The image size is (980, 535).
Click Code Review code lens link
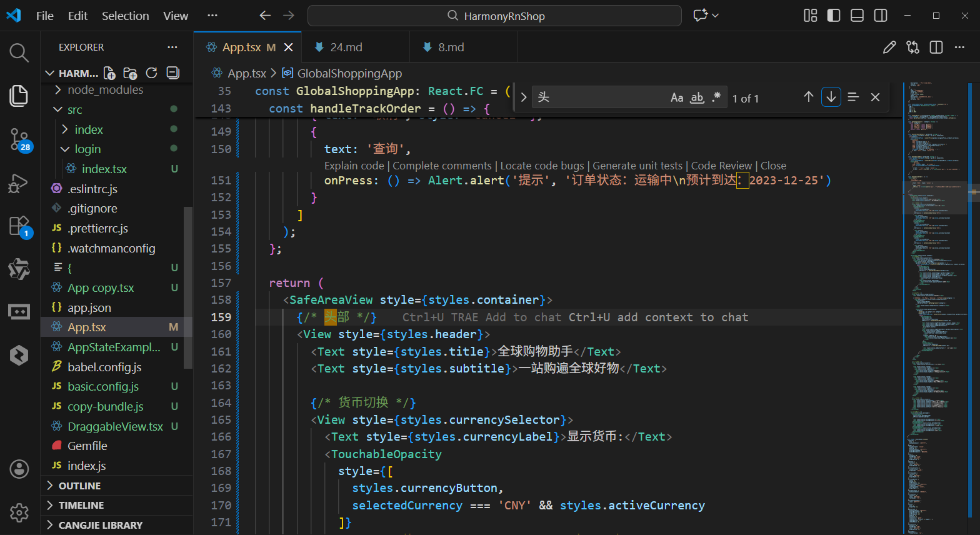(721, 166)
